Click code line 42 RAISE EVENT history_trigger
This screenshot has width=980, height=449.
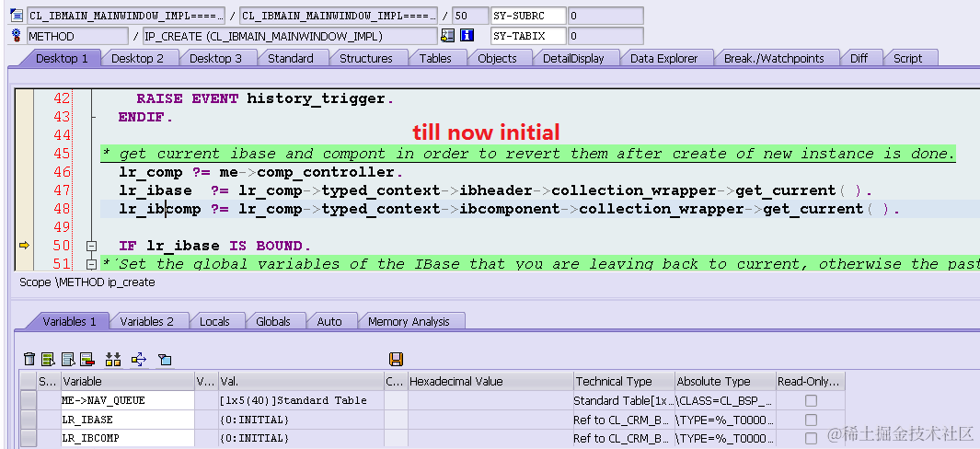266,98
